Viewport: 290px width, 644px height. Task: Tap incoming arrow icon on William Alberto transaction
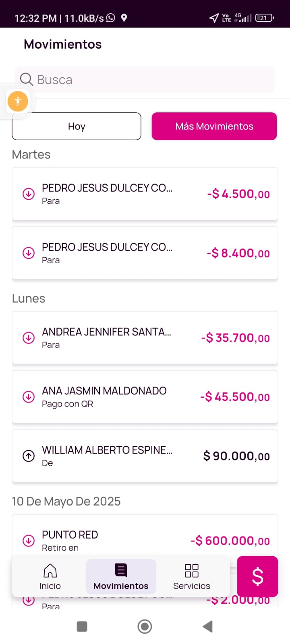click(28, 456)
